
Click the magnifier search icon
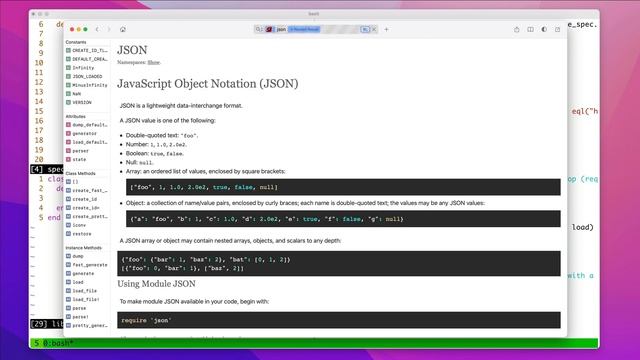coord(258,29)
